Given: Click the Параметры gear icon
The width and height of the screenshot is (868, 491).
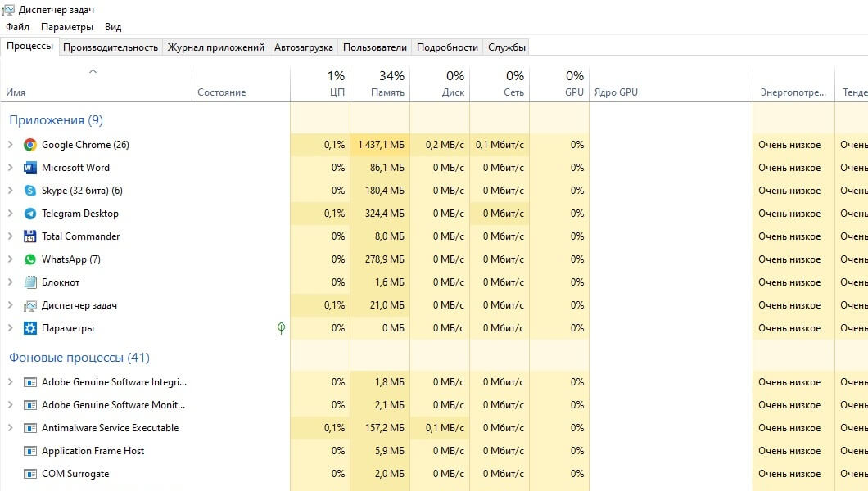Looking at the screenshot, I should [30, 328].
